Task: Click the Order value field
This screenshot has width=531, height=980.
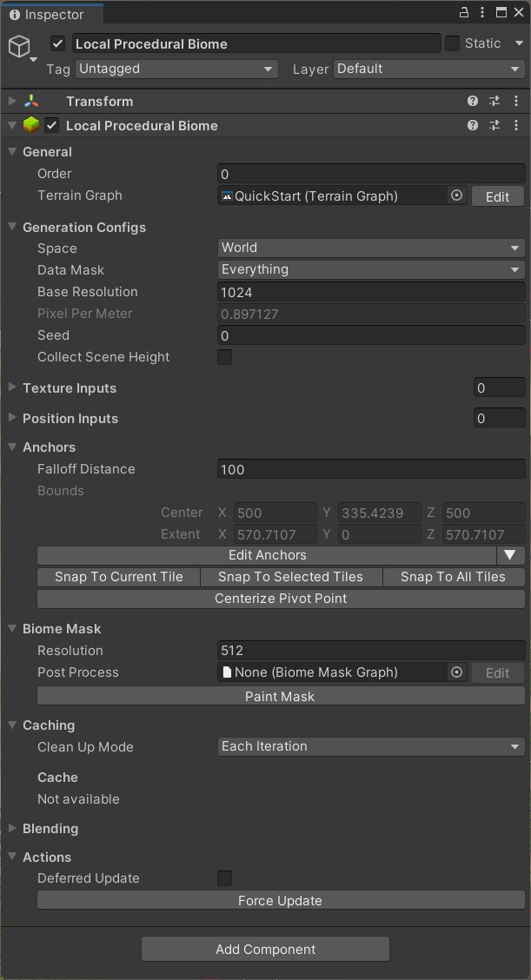Action: tap(371, 174)
